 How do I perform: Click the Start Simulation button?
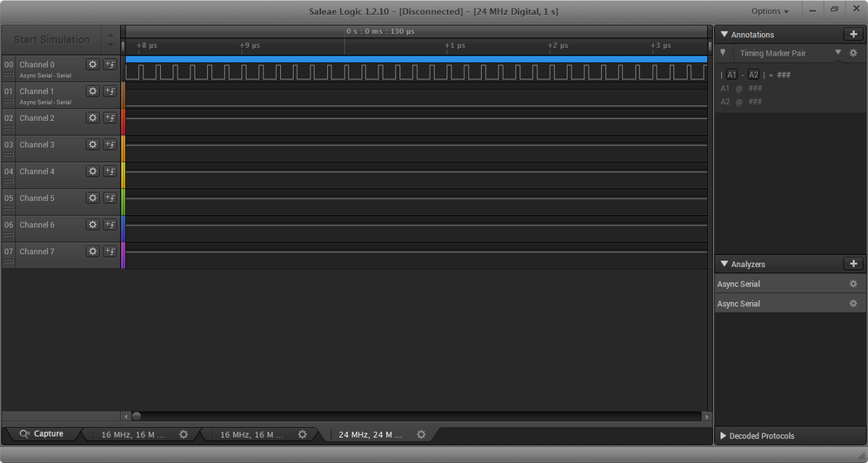point(51,39)
